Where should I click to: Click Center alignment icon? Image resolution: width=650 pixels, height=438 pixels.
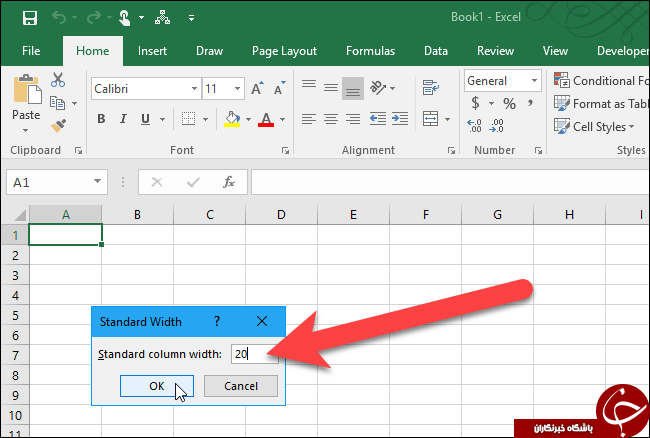[x=331, y=119]
